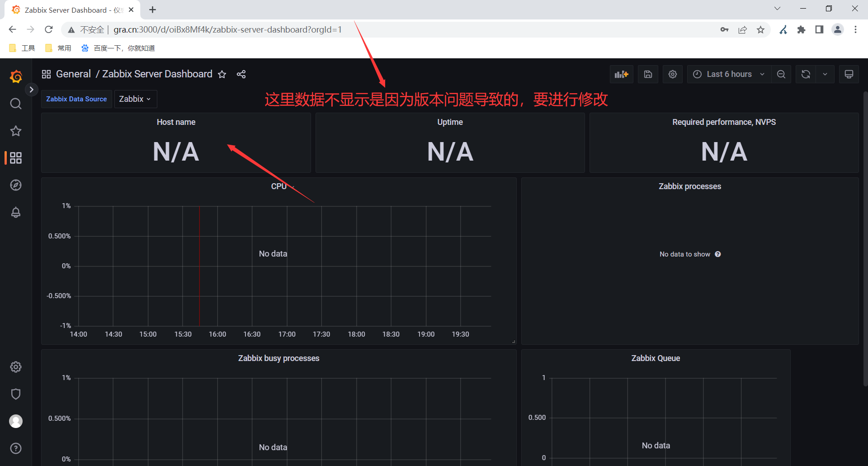Viewport: 868px width, 466px height.
Task: Open the Zabbix Queue panel menu
Action: tap(656, 358)
